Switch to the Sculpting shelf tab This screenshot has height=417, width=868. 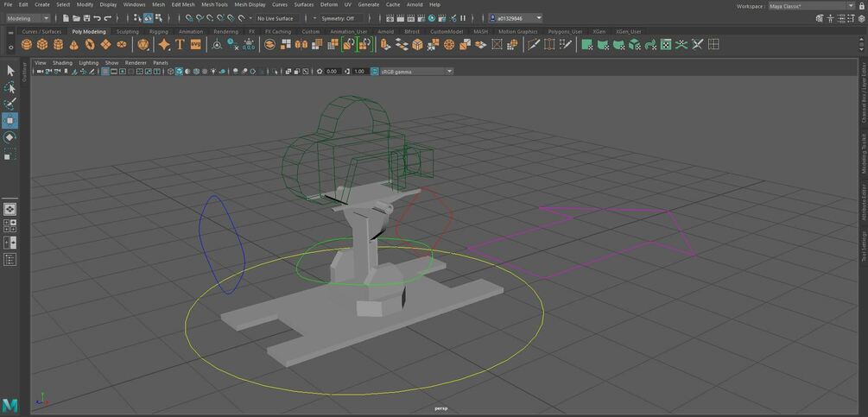127,32
